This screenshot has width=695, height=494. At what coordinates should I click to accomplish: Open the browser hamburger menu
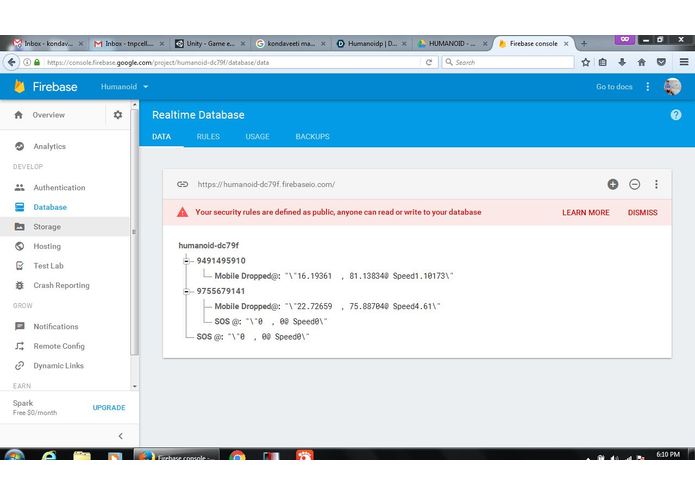coord(684,62)
